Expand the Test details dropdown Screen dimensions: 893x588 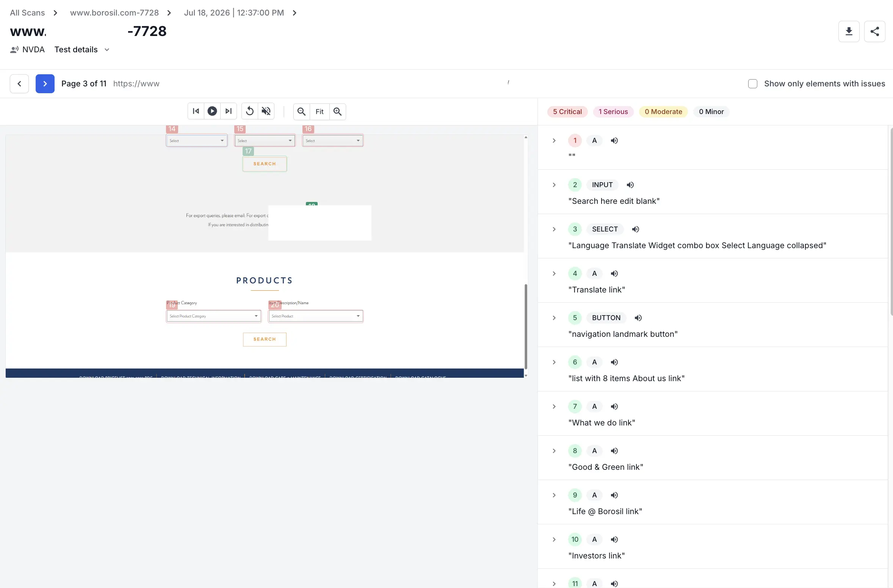coord(82,50)
